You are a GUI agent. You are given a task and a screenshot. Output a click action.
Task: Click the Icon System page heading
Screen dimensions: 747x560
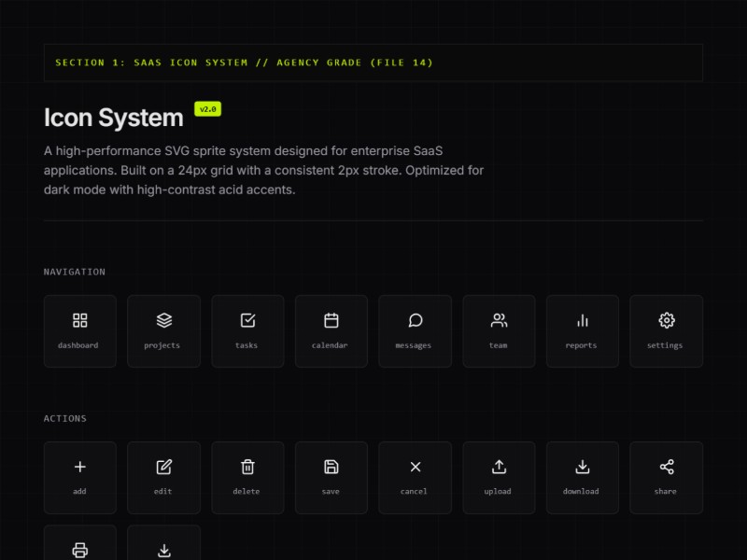point(114,118)
